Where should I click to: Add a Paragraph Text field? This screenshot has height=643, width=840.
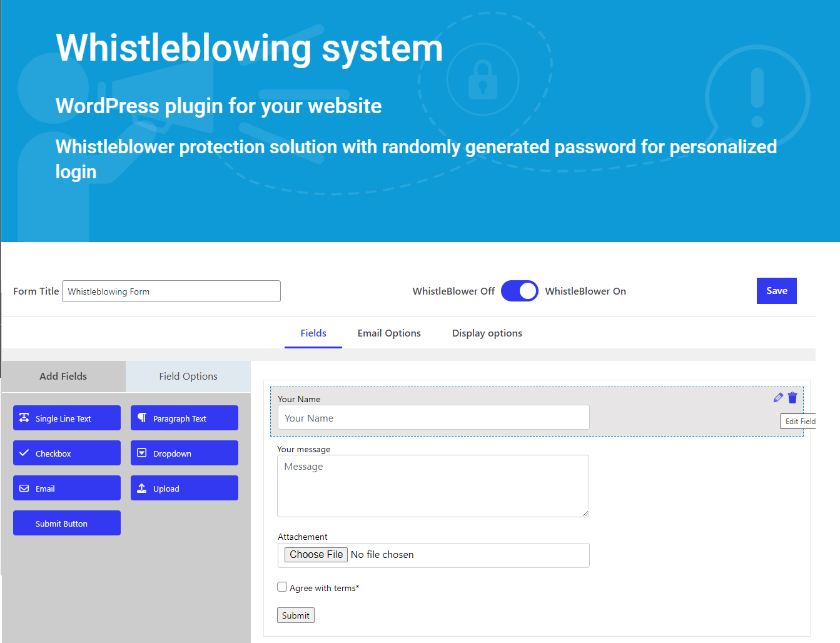click(x=185, y=418)
